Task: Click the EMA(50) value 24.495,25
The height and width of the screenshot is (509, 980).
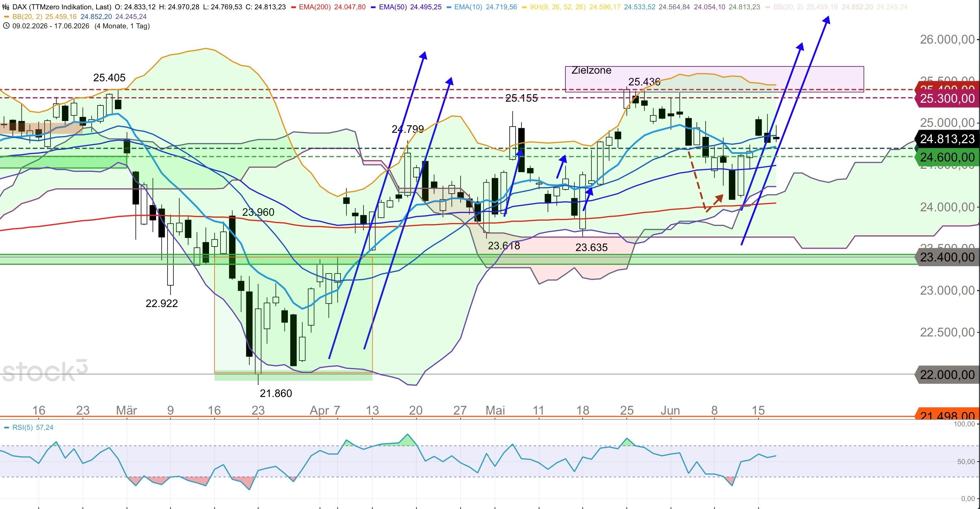Action: [426, 7]
